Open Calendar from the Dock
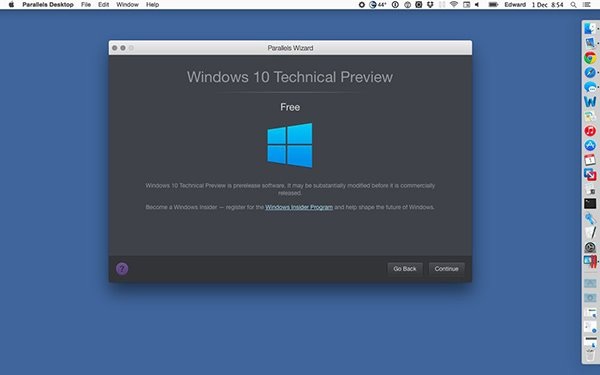 tap(590, 160)
